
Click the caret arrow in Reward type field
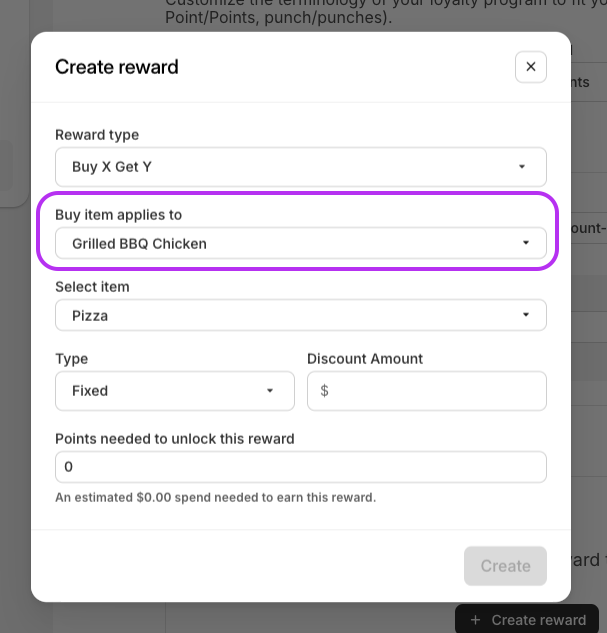point(522,167)
